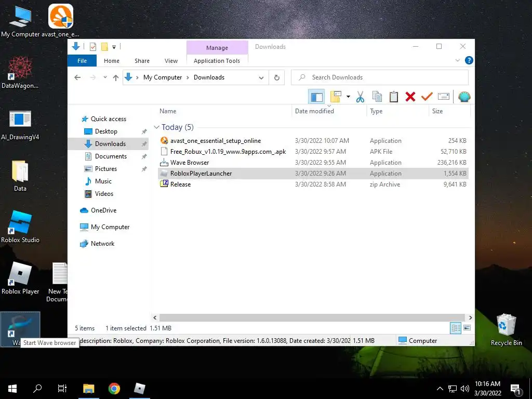This screenshot has width=532, height=399.
Task: Open Videos in the navigation pane
Action: 104,194
